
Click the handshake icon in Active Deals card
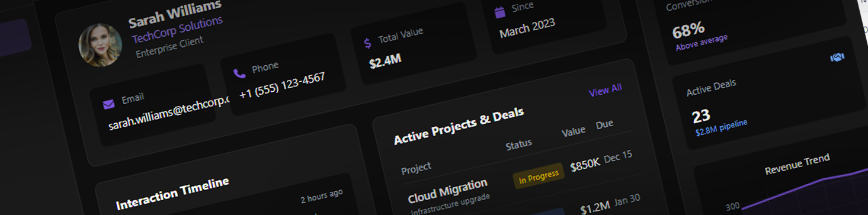pyautogui.click(x=837, y=57)
